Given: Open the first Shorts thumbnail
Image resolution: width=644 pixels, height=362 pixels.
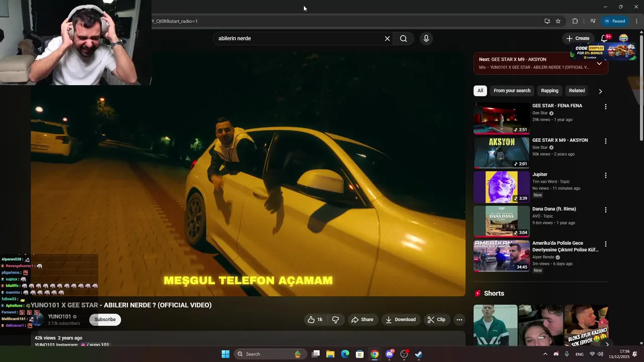Looking at the screenshot, I should [x=495, y=325].
